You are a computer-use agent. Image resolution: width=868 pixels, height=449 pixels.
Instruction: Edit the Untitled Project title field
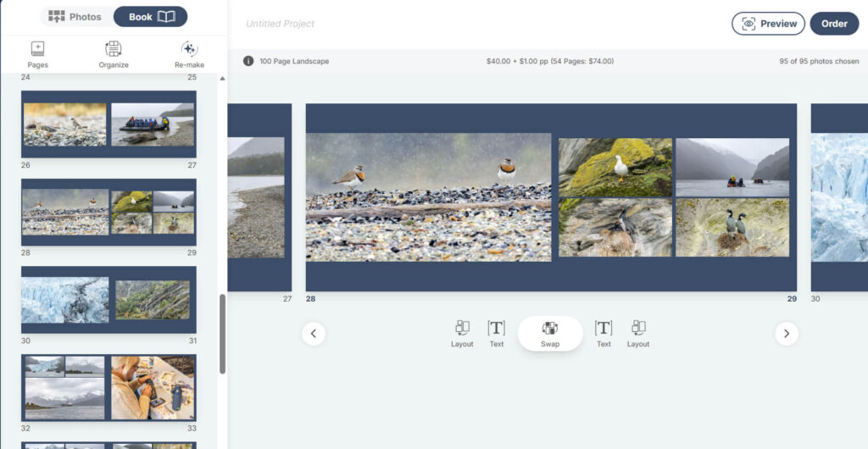pos(280,24)
